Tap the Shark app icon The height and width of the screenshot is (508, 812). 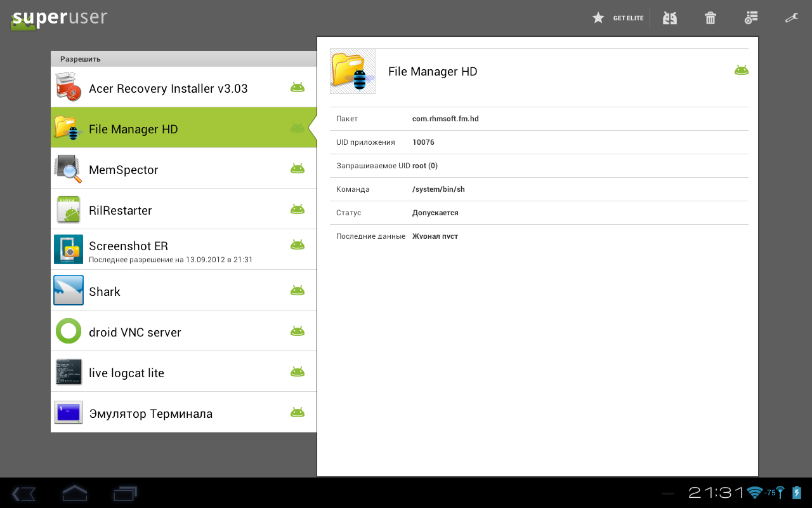coord(69,290)
